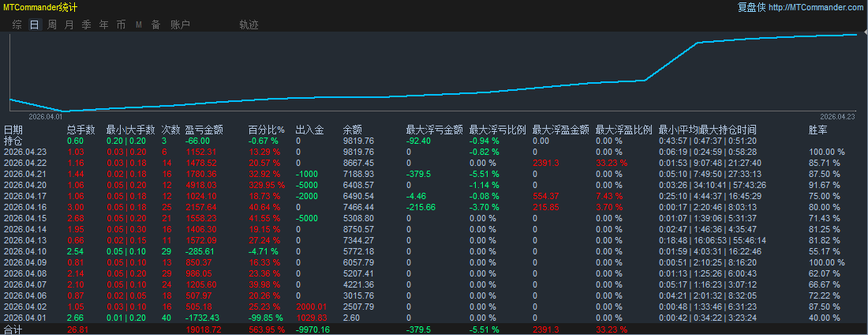Image resolution: width=868 pixels, height=335 pixels.
Task: Click total percentage 563.95 %
Action: [x=268, y=329]
